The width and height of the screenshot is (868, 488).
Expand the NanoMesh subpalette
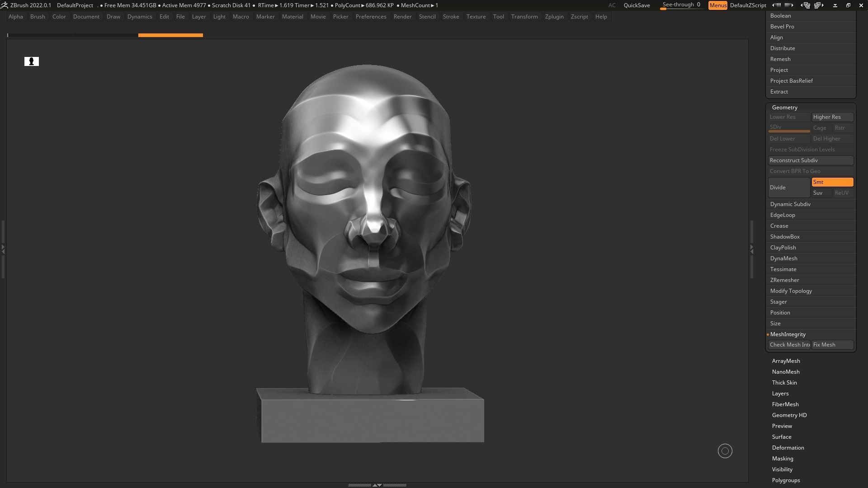(x=786, y=372)
